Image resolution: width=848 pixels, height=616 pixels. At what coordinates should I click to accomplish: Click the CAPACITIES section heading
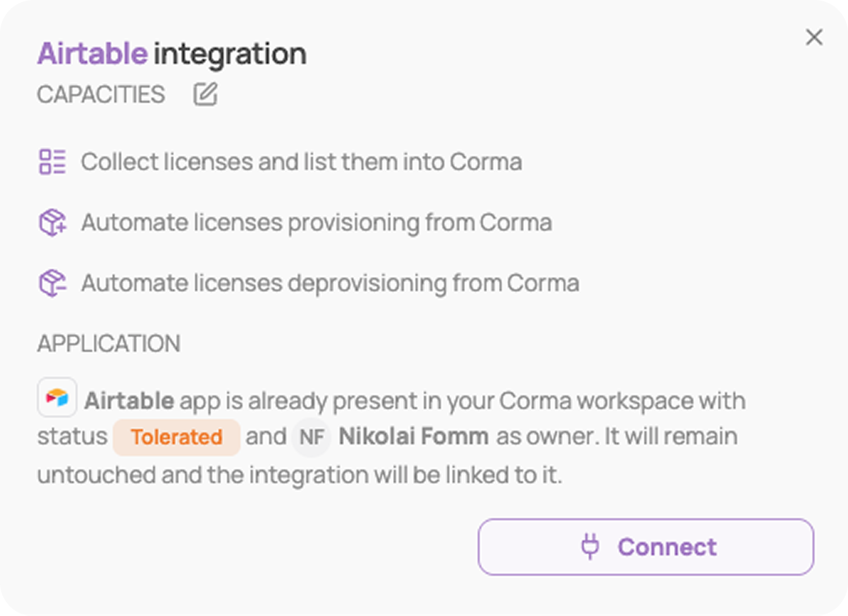coord(101,94)
